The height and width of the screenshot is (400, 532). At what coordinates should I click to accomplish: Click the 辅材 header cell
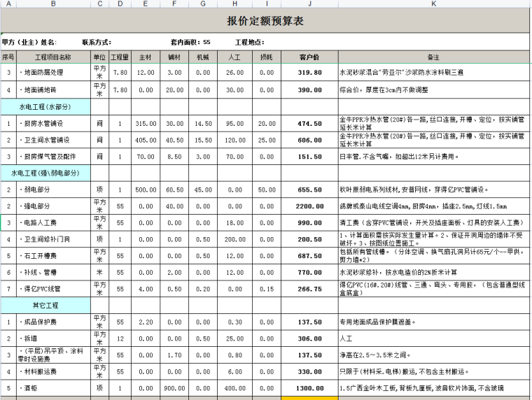tap(174, 57)
